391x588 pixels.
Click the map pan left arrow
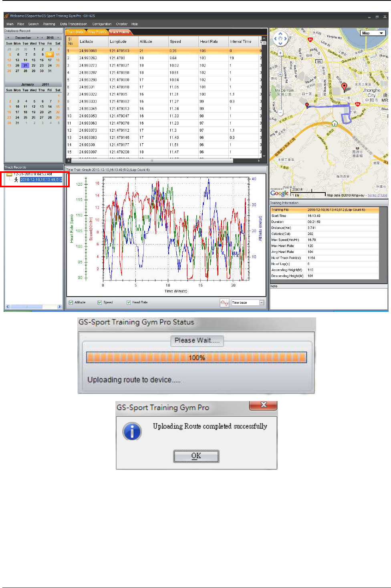pos(276,39)
